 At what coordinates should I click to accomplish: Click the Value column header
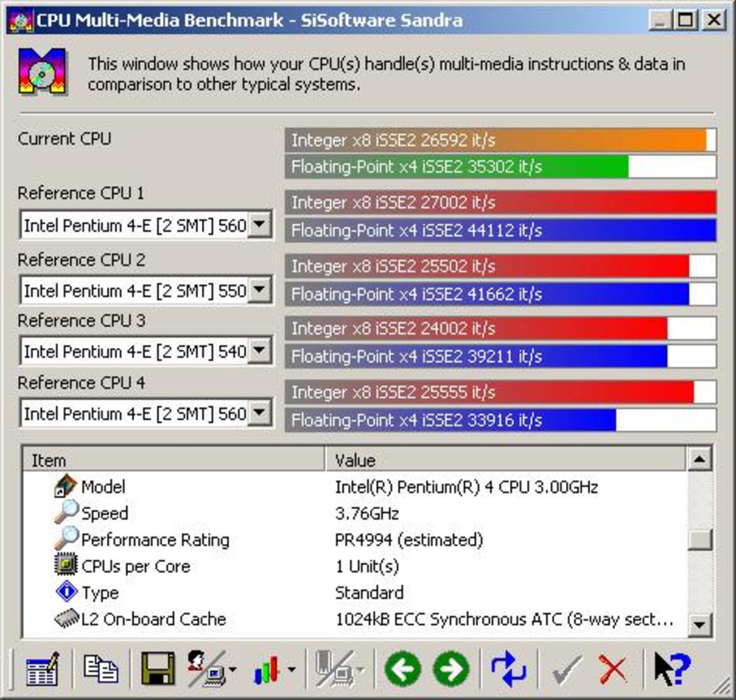[506, 460]
